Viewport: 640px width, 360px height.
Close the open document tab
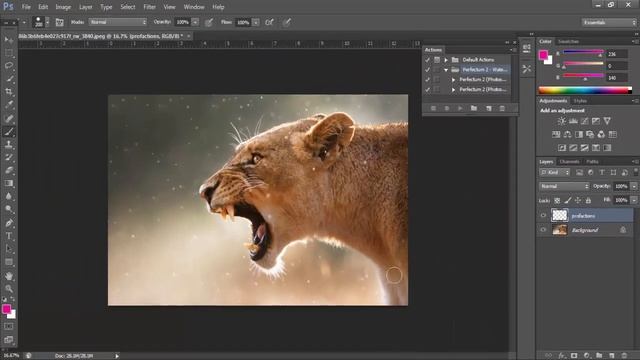click(x=189, y=36)
